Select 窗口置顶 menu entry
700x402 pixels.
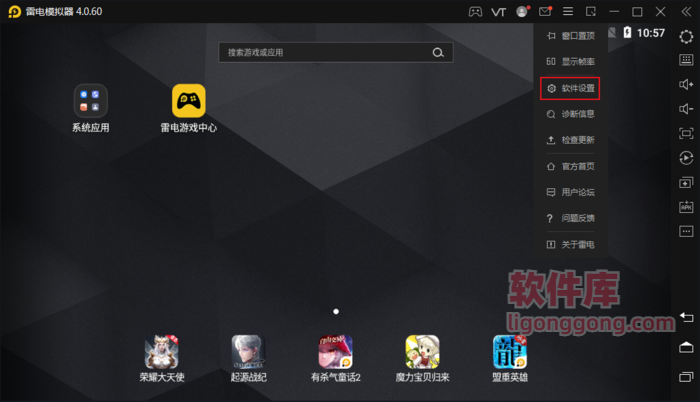pyautogui.click(x=571, y=36)
